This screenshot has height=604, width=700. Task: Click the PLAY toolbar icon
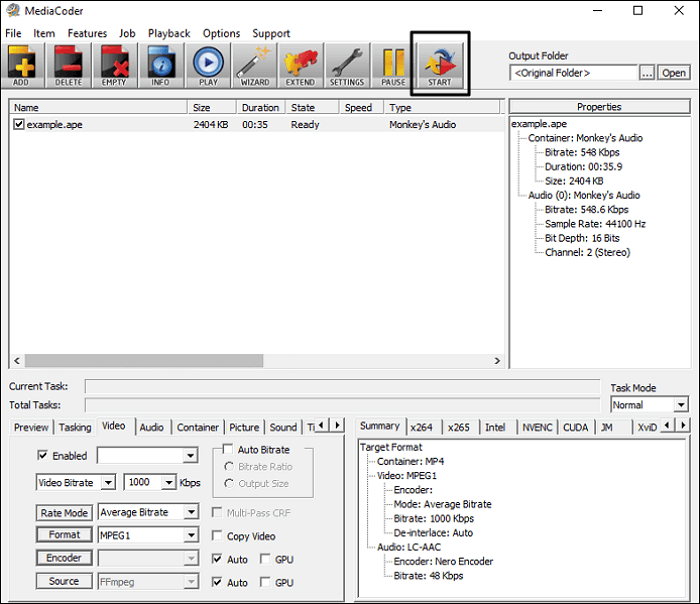pyautogui.click(x=208, y=66)
